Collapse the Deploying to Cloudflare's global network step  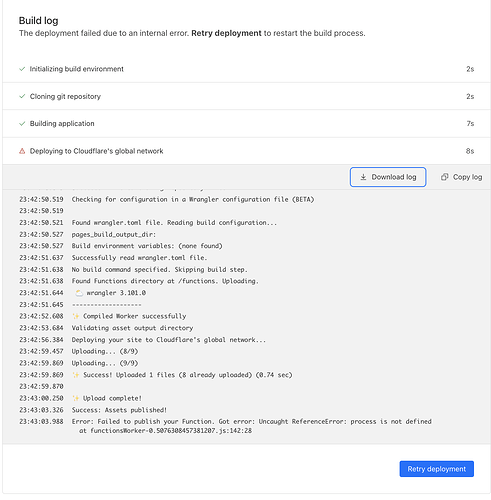246,151
